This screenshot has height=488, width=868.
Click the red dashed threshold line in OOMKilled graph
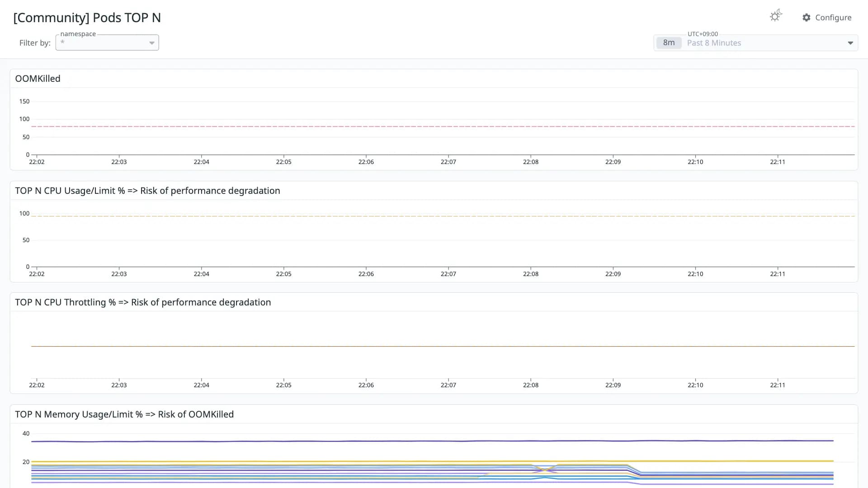443,127
